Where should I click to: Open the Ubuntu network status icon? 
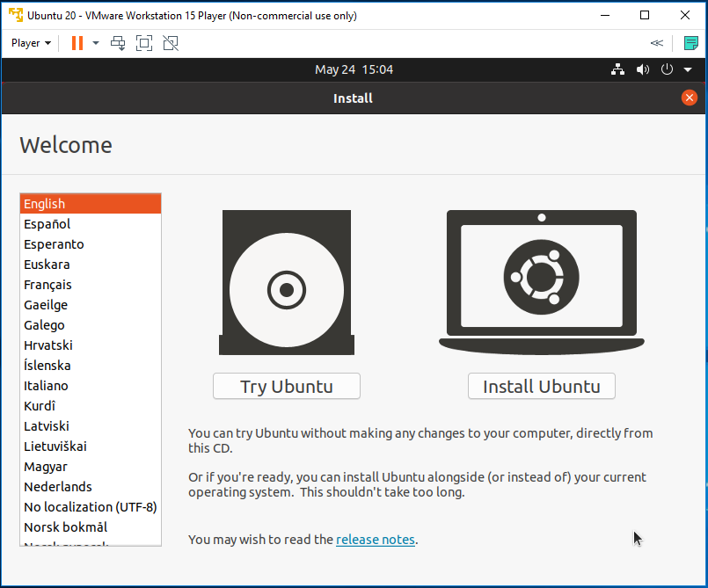click(x=617, y=69)
